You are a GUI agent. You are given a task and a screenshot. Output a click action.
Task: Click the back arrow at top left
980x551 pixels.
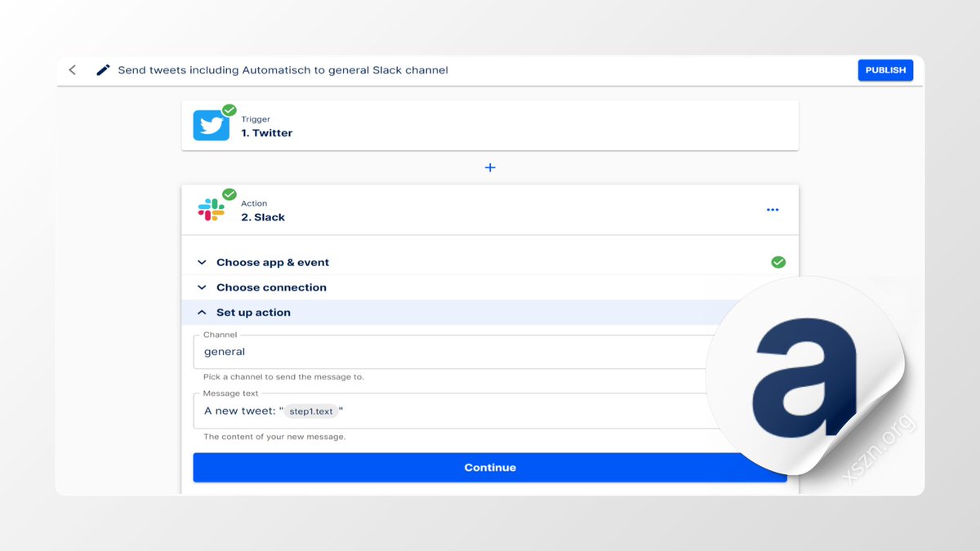(x=72, y=69)
